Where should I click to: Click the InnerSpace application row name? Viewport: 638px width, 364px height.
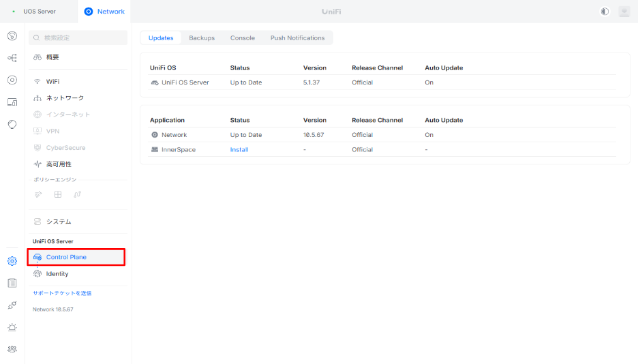(179, 150)
